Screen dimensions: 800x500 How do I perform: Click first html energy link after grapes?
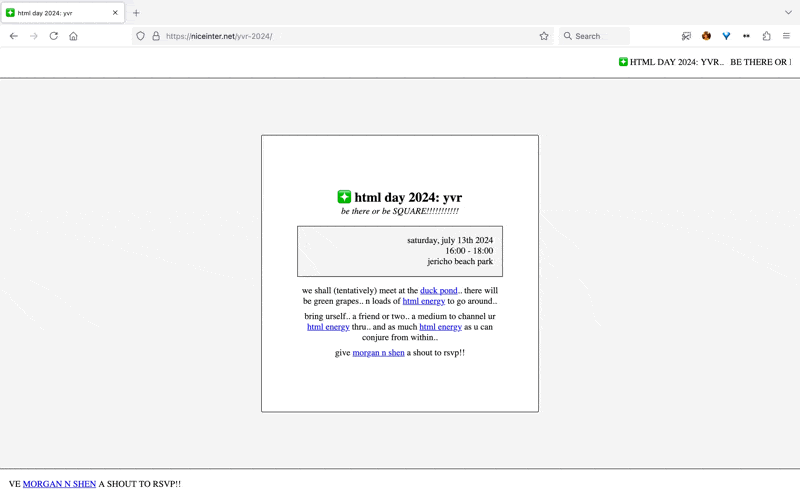pyautogui.click(x=424, y=301)
